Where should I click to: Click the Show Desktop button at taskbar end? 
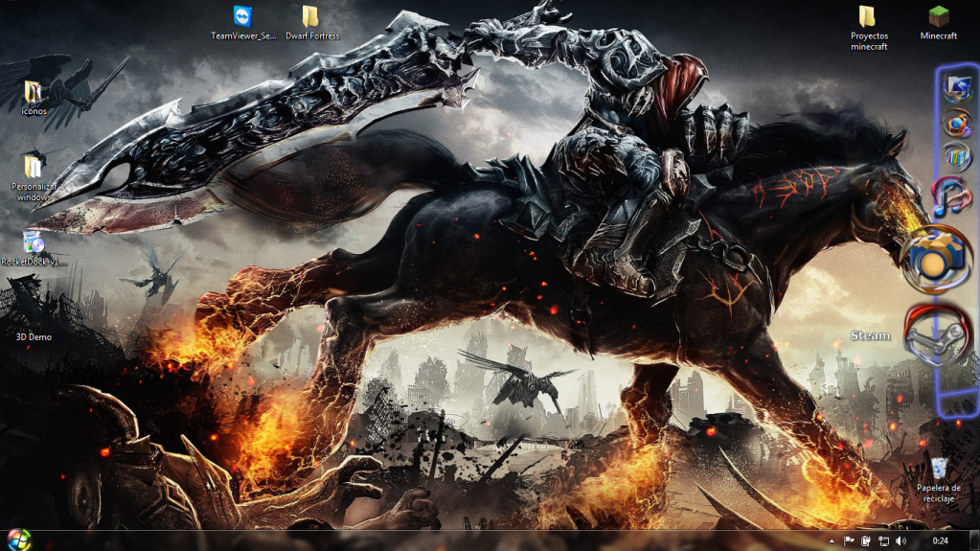[974, 541]
